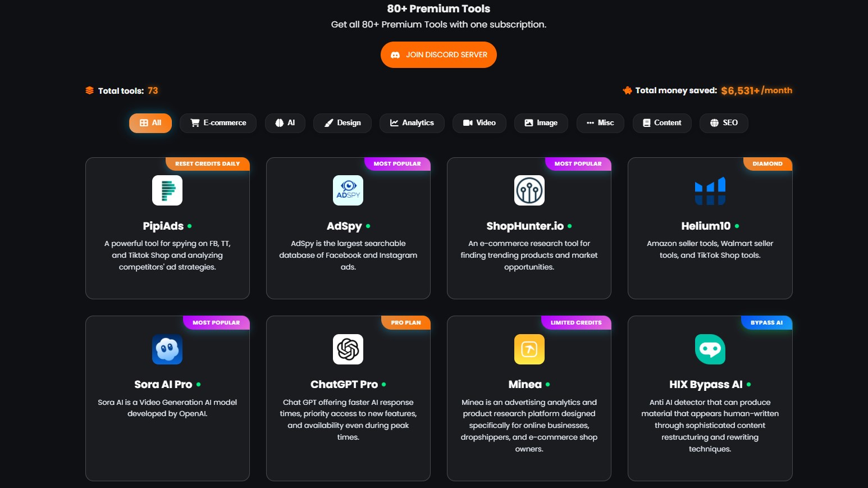Click the ChatGPT Pro logo icon
This screenshot has width=868, height=488.
tap(348, 349)
